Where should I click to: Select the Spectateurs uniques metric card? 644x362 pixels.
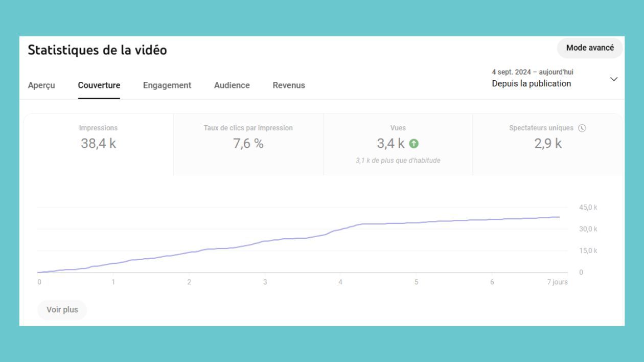pyautogui.click(x=548, y=144)
